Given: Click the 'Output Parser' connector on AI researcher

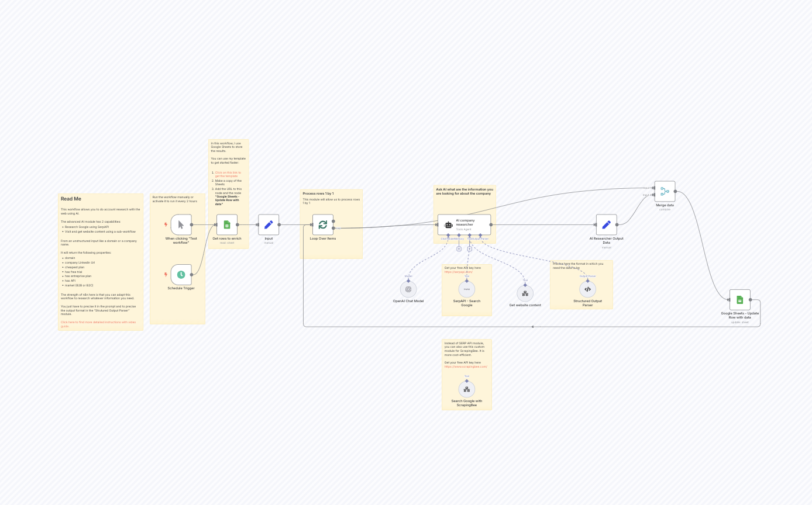Looking at the screenshot, I should click(480, 236).
